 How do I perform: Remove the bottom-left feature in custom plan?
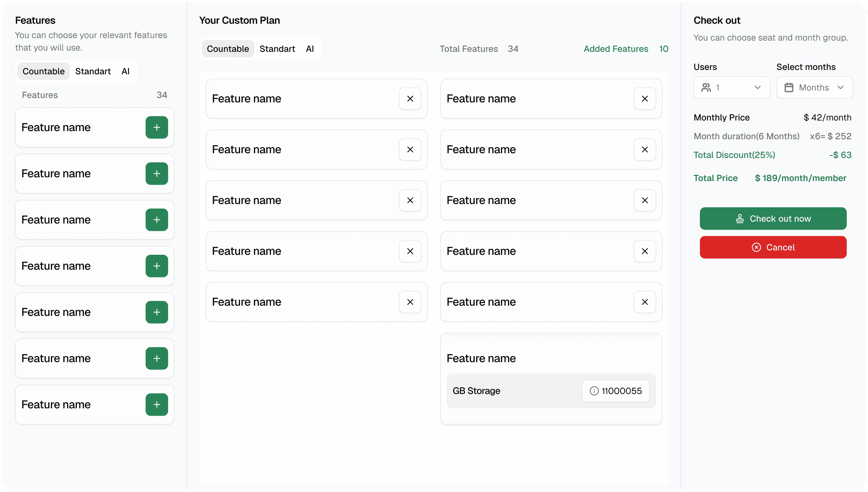click(x=410, y=302)
